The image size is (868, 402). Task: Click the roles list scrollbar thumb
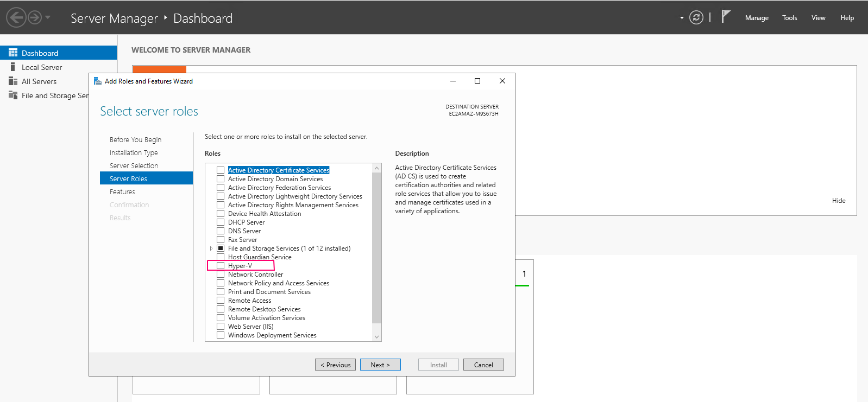coord(377,247)
